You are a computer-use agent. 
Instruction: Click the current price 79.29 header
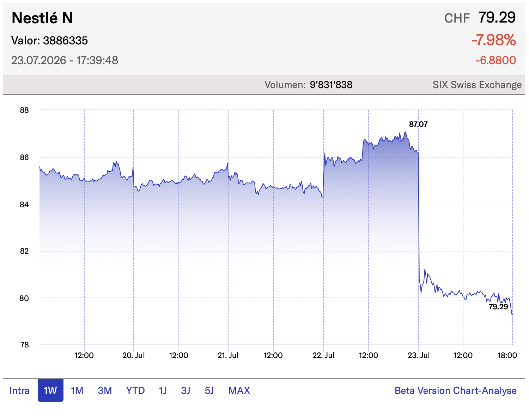point(497,18)
